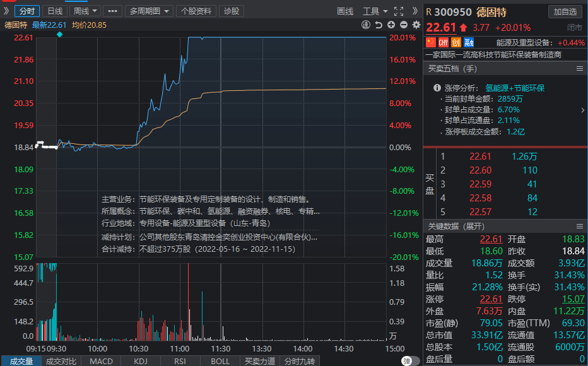The height and width of the screenshot is (366, 588).
Task: Open the 氢能源+节能环保 concept link
Action: point(515,88)
